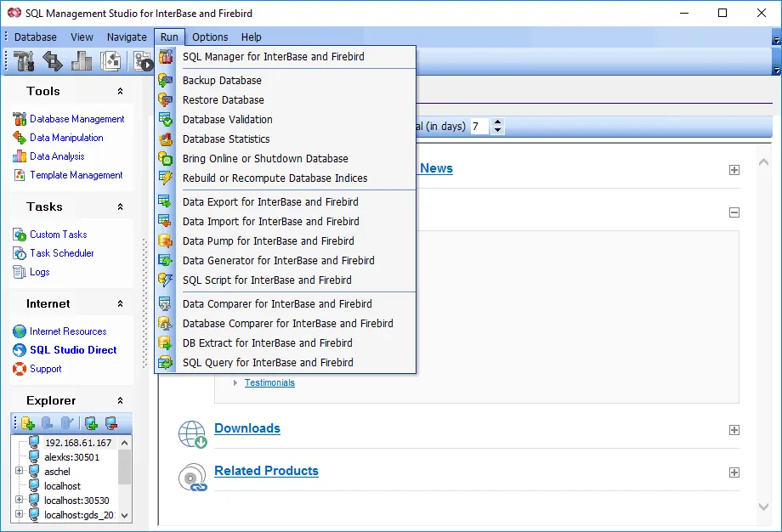
Task: Run Data Import for InterBase and Firebird
Action: click(x=286, y=221)
